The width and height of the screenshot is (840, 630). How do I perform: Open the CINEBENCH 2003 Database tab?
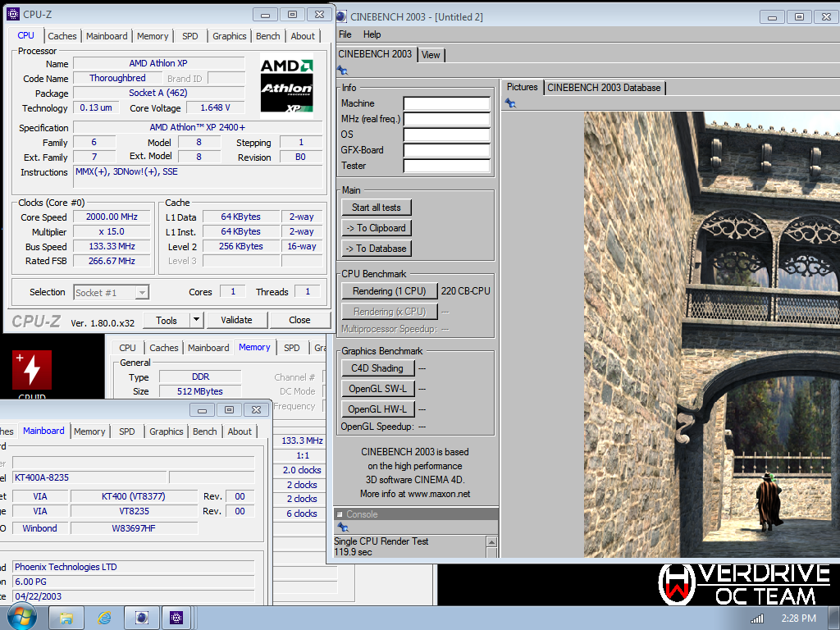[x=604, y=87]
